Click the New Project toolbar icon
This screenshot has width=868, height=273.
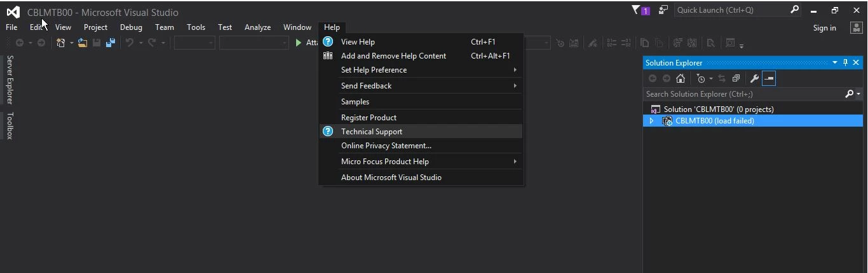(x=61, y=43)
